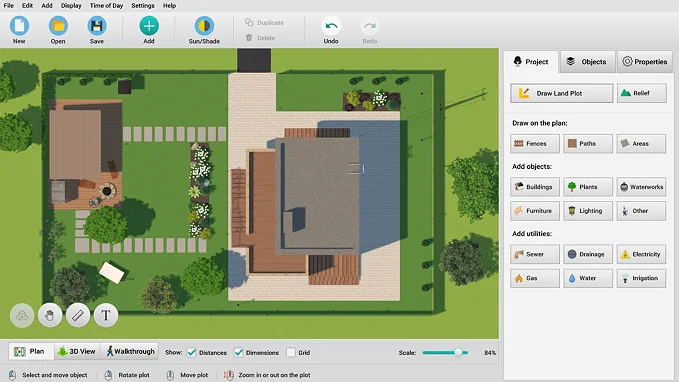Toggle the Sun/Shade tool
This screenshot has height=382, width=679.
pyautogui.click(x=204, y=30)
